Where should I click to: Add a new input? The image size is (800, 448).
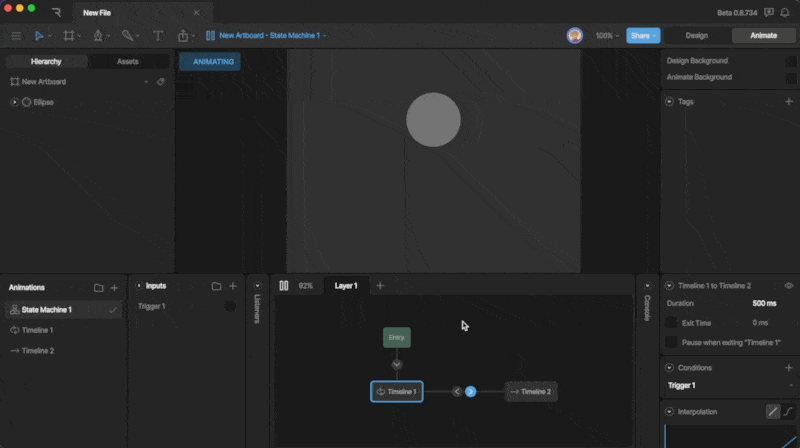233,286
